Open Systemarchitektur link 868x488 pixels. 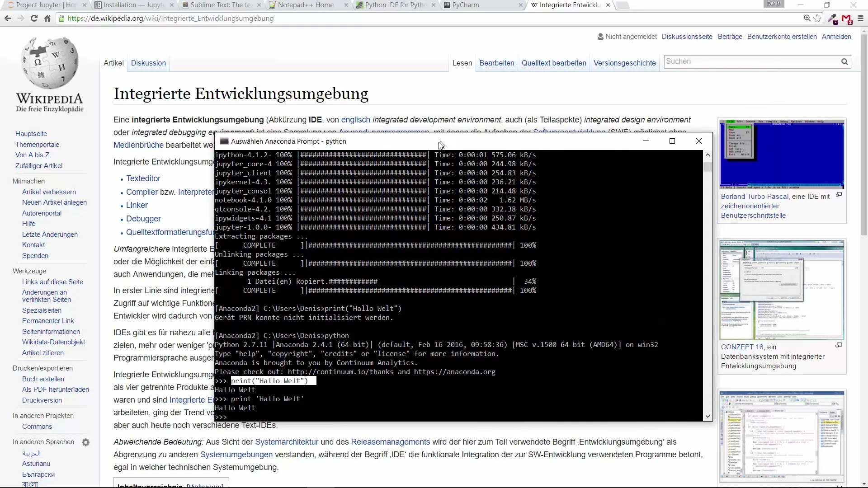point(287,442)
